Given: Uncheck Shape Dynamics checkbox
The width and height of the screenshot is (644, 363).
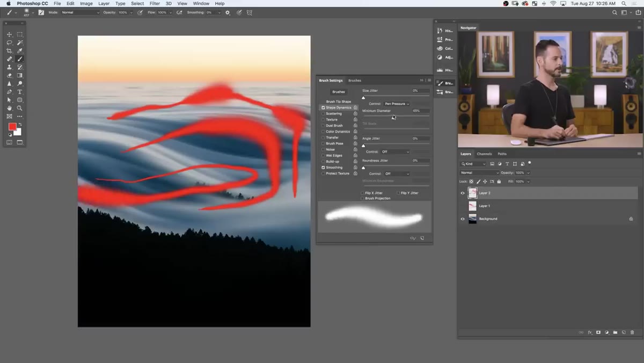Looking at the screenshot, I should pyautogui.click(x=323, y=107).
